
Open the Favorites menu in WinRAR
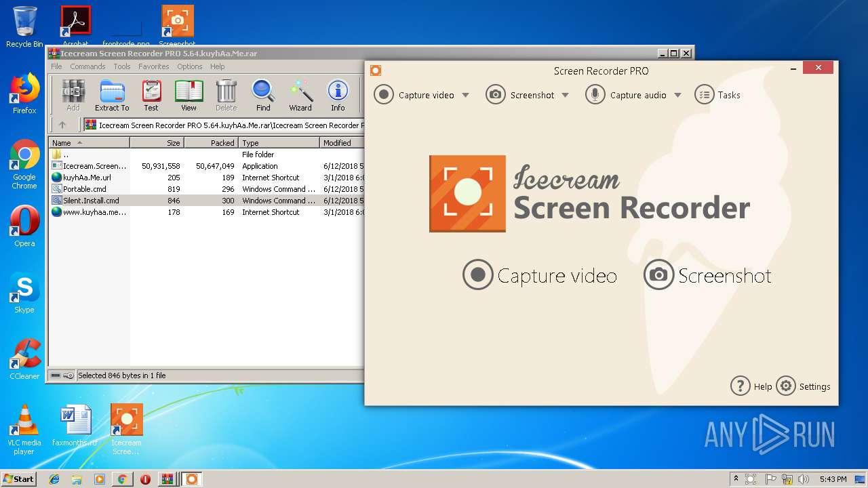154,66
